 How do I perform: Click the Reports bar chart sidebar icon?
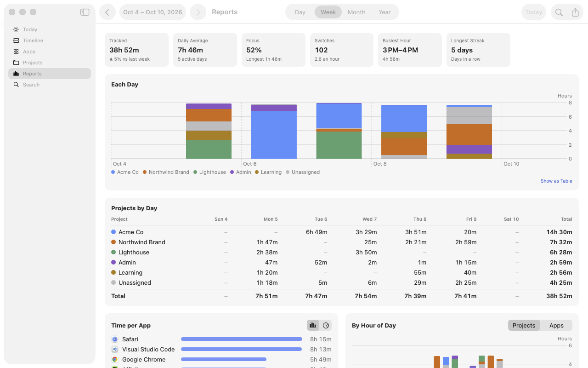(x=16, y=74)
